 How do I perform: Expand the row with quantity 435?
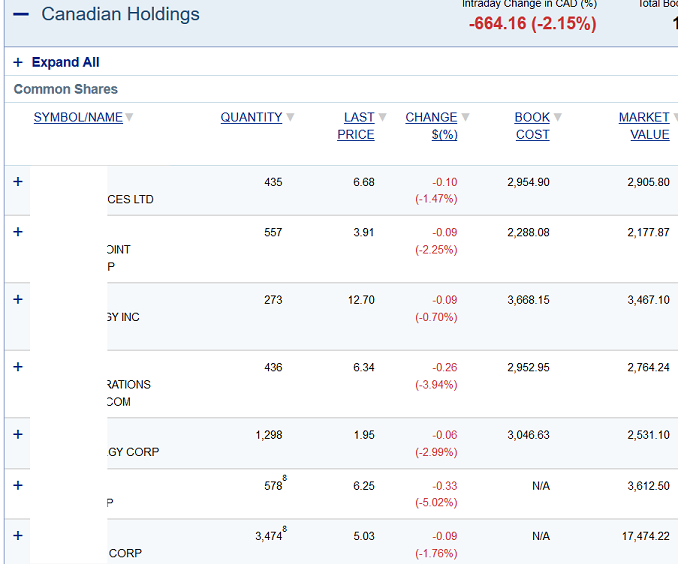coord(18,182)
